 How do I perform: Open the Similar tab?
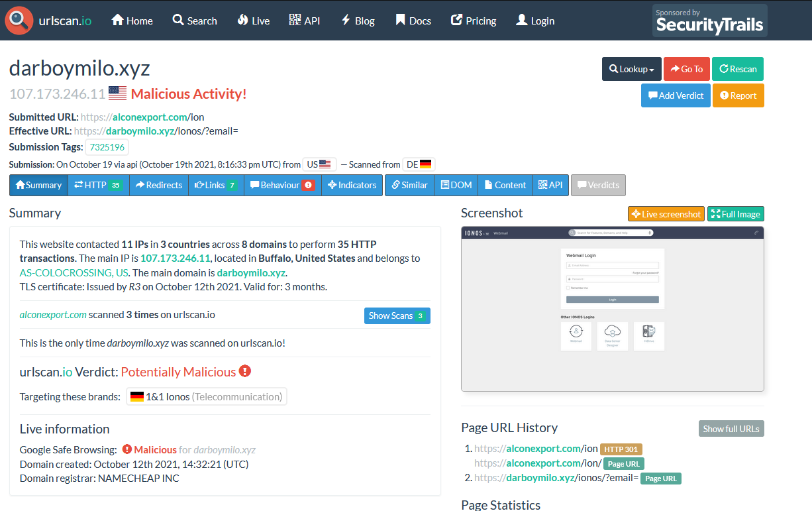click(x=409, y=185)
